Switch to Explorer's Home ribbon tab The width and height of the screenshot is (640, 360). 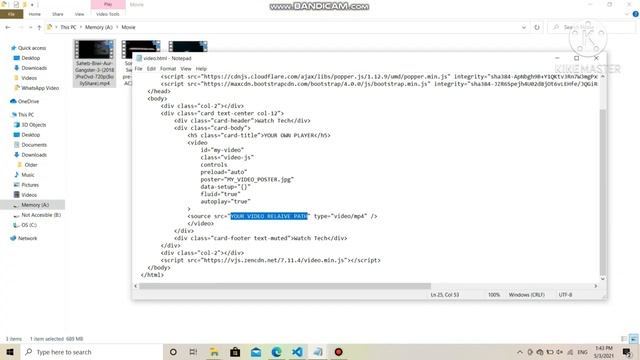tap(35, 14)
